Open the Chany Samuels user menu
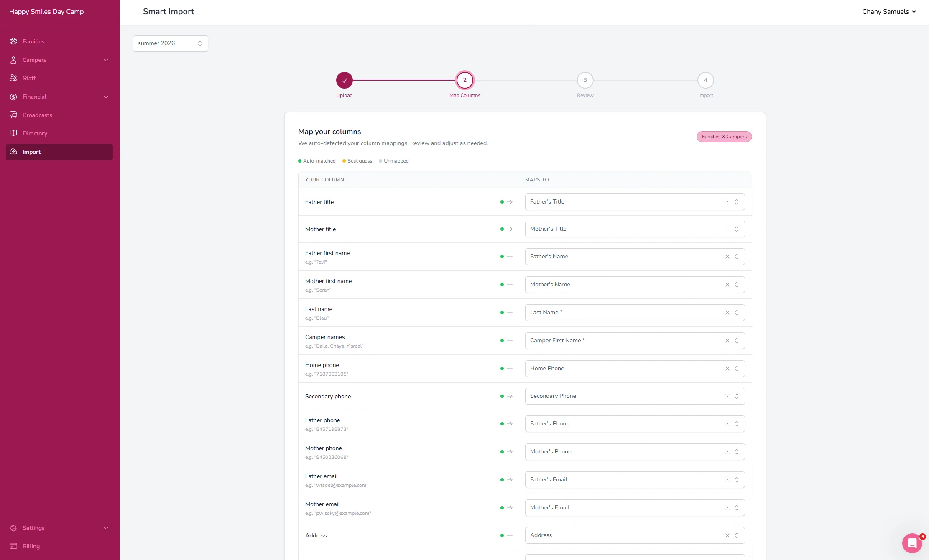Screen dimensions: 929x560 click(x=889, y=12)
